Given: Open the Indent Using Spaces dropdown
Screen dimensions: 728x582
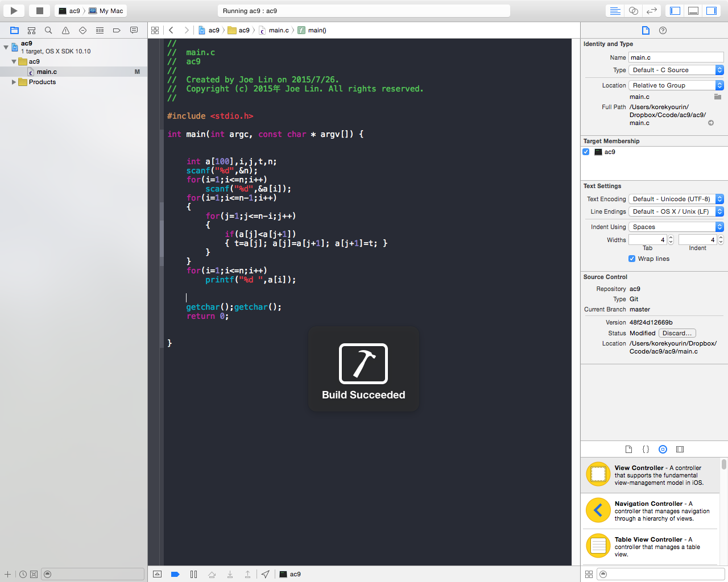Looking at the screenshot, I should [676, 227].
